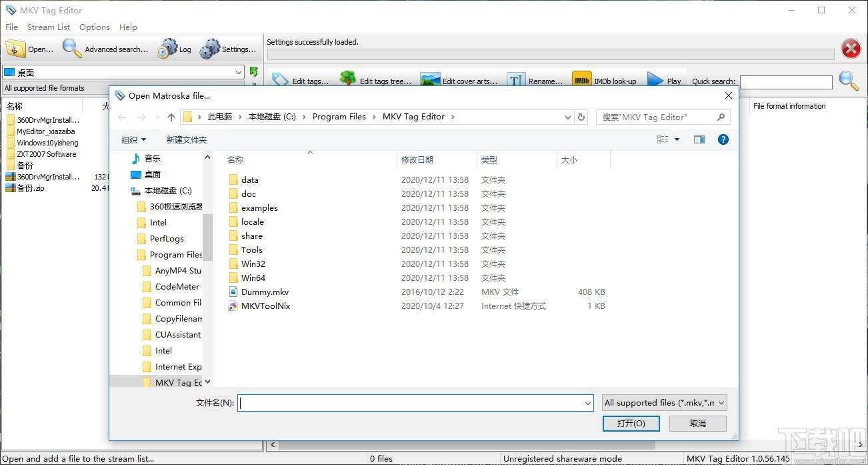Open Edit cover arts tool

coord(431,81)
